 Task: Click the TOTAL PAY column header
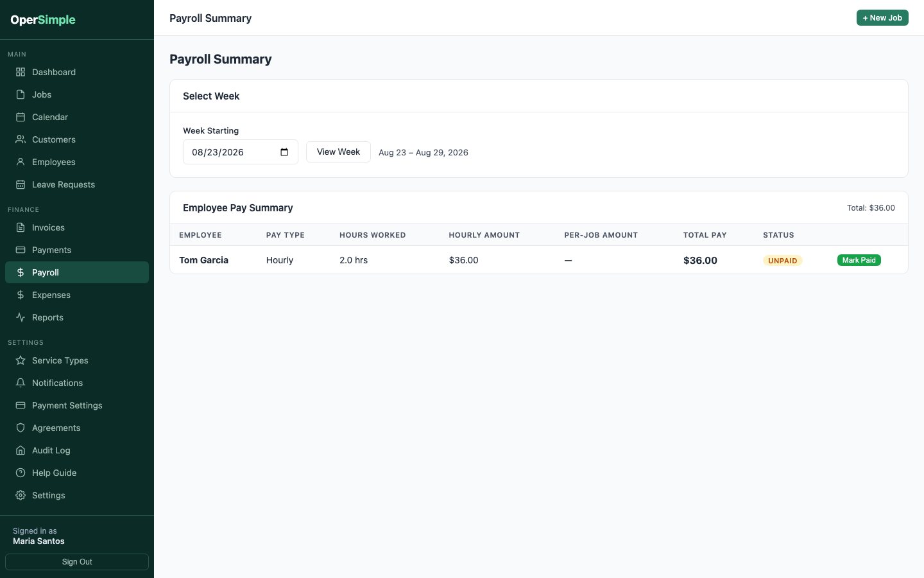(x=705, y=235)
